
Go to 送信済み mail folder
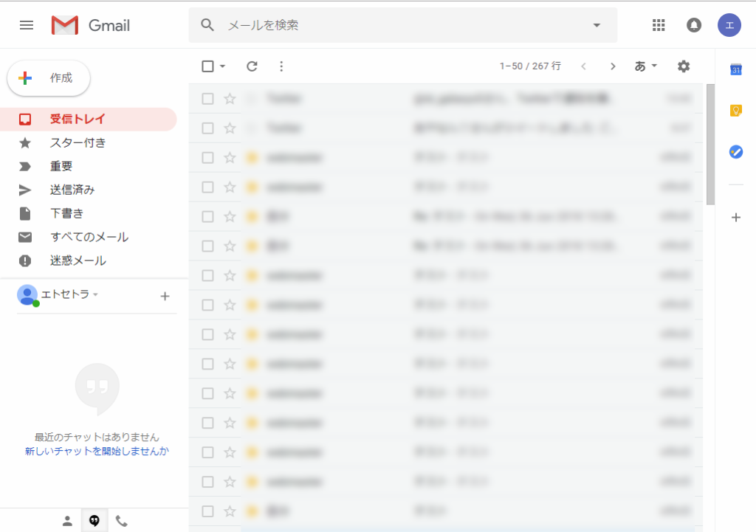(72, 190)
